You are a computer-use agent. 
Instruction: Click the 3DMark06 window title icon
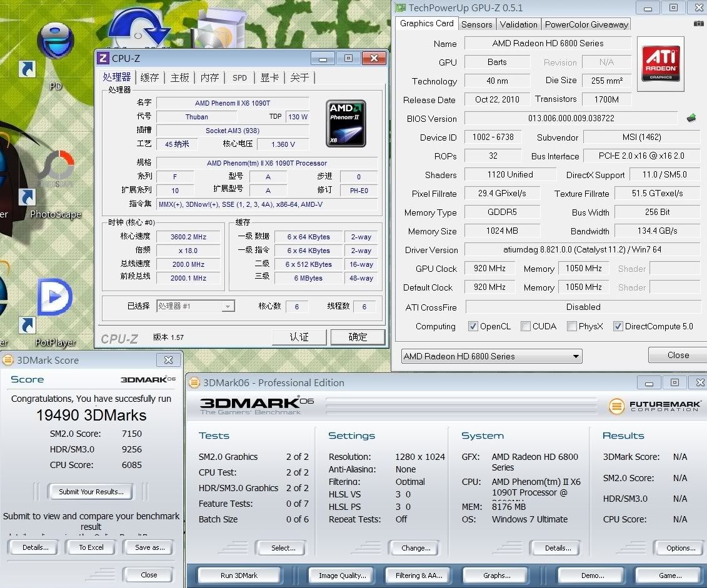(x=194, y=382)
